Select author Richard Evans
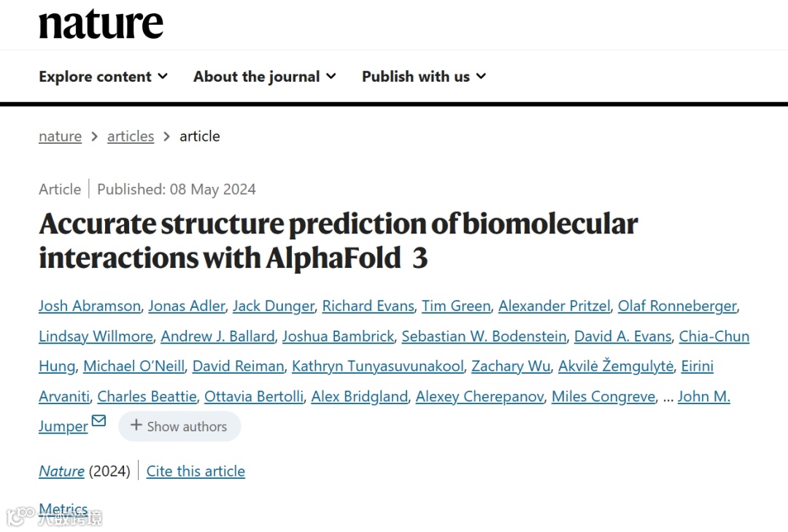Viewport: 788px width, 532px height. click(x=368, y=306)
